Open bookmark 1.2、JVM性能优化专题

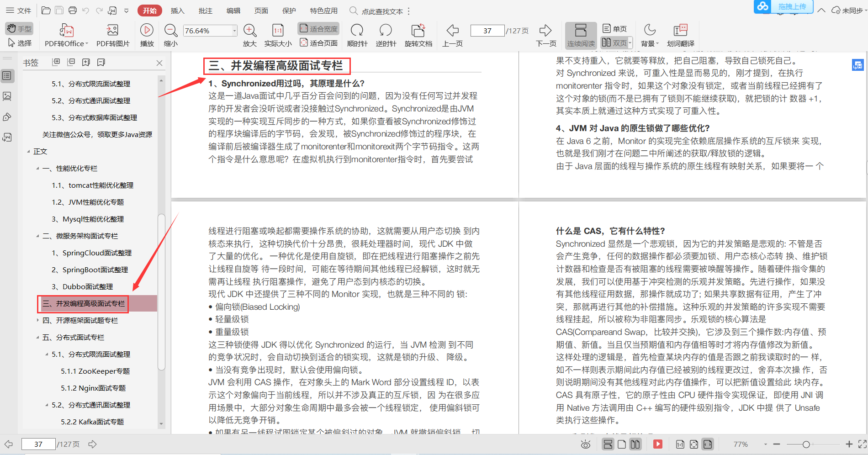pyautogui.click(x=88, y=202)
